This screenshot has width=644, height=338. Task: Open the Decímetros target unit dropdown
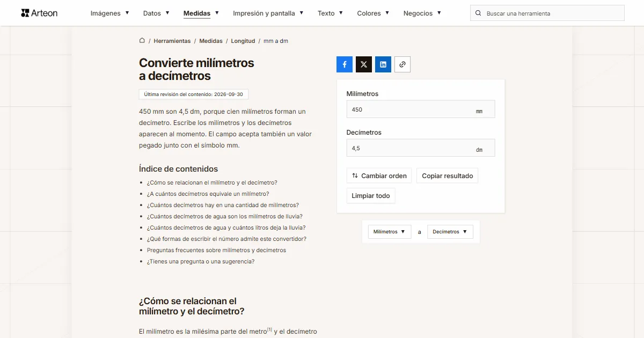coord(450,232)
